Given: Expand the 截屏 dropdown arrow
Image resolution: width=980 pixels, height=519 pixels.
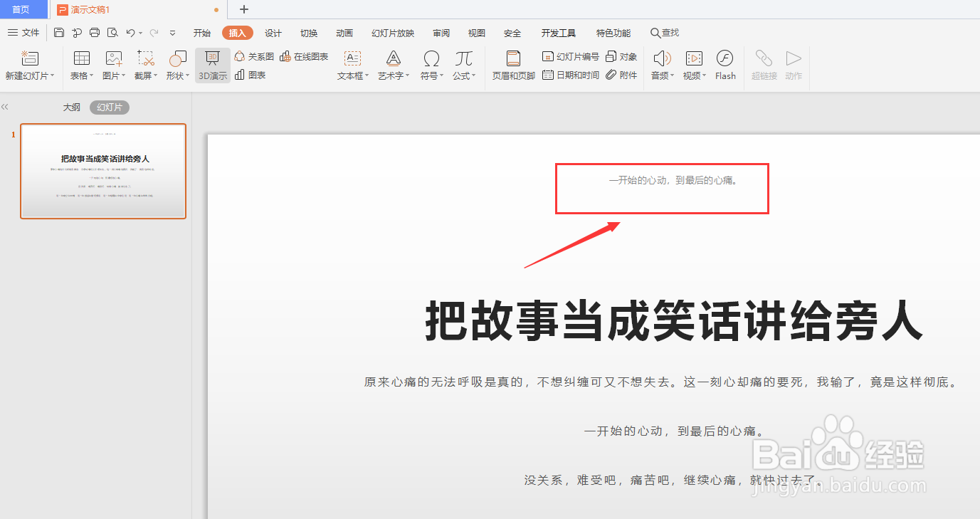Looking at the screenshot, I should [155, 76].
